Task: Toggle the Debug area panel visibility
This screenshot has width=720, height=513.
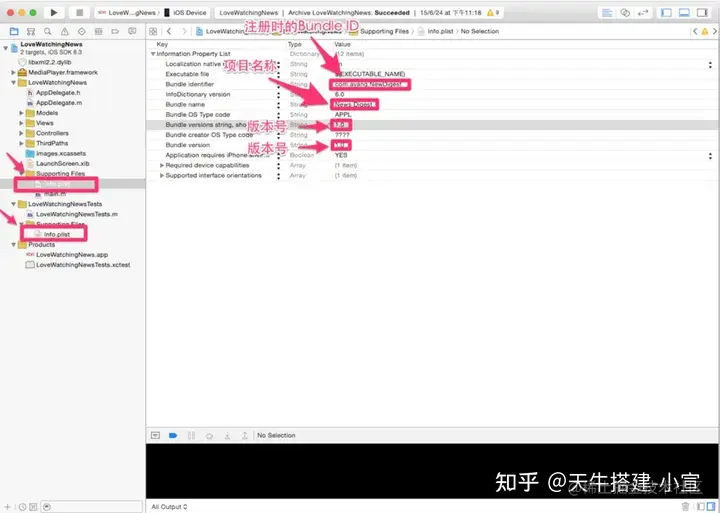Action: [x=684, y=12]
